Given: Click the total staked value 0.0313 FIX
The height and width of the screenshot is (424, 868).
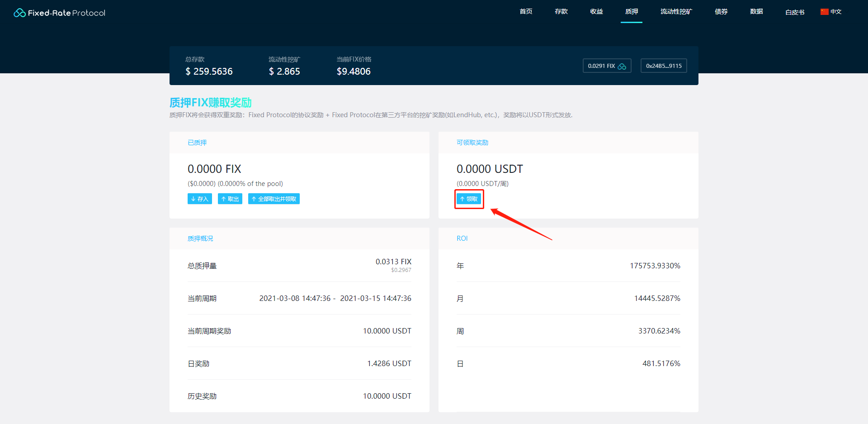Looking at the screenshot, I should (x=393, y=262).
